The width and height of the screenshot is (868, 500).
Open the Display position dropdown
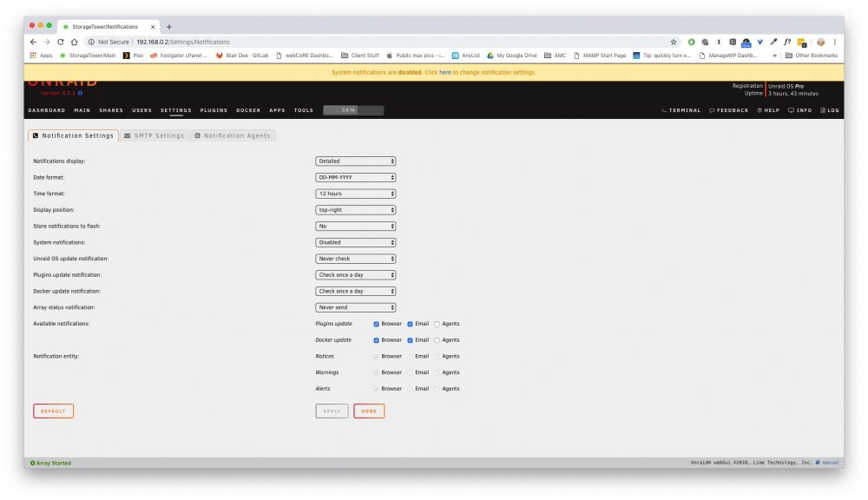coord(355,210)
